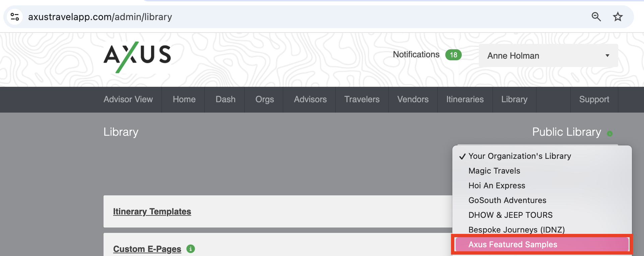The width and height of the screenshot is (644, 256).
Task: Open the Library nav item
Action: (x=514, y=100)
